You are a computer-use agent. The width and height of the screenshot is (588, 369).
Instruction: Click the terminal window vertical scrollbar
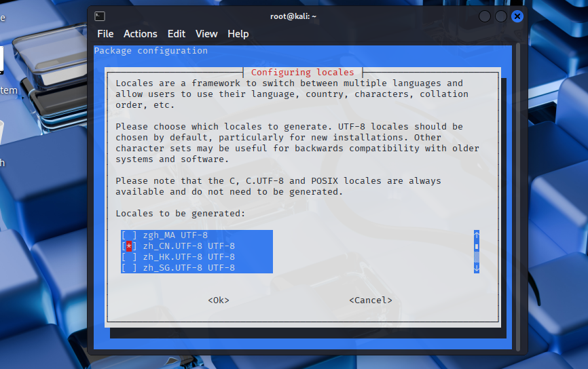coord(518,197)
